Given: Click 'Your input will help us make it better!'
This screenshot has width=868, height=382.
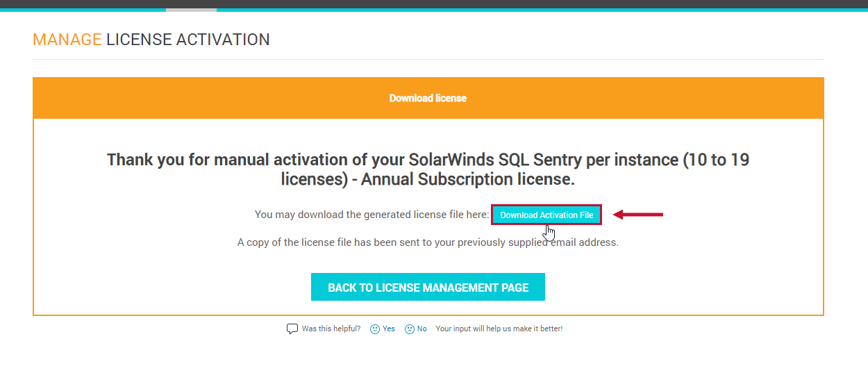Looking at the screenshot, I should 499,329.
